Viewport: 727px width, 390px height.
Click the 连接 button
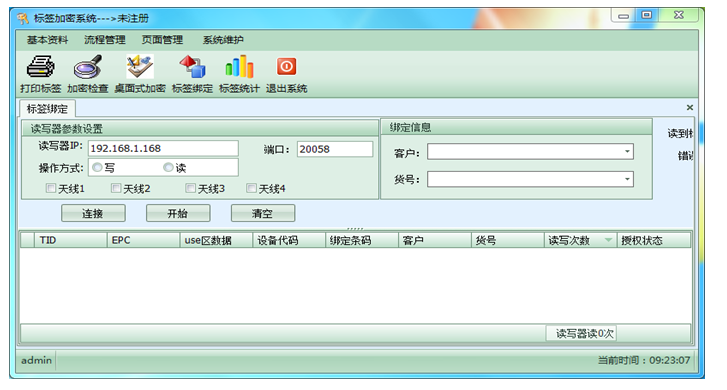coord(93,213)
